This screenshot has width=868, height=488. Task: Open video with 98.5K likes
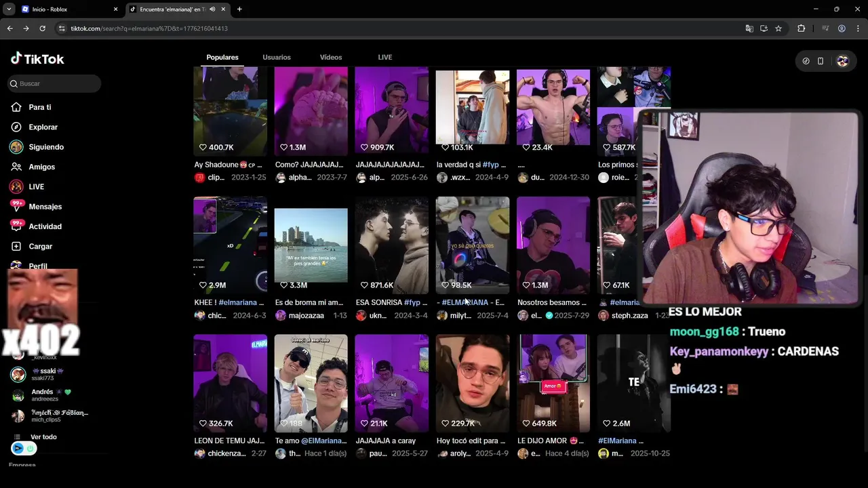click(472, 245)
